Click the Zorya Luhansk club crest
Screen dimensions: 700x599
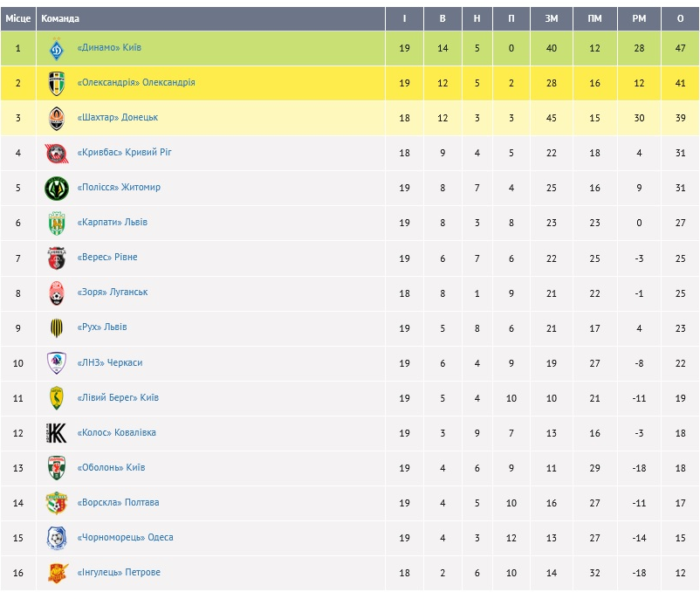[x=57, y=293]
